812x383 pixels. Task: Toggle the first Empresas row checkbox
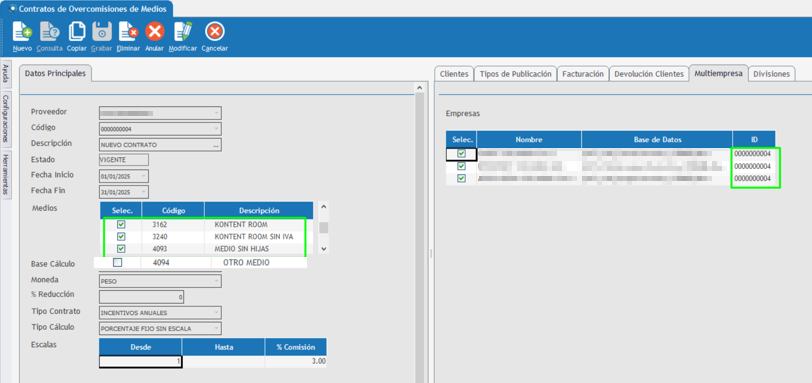coord(461,154)
